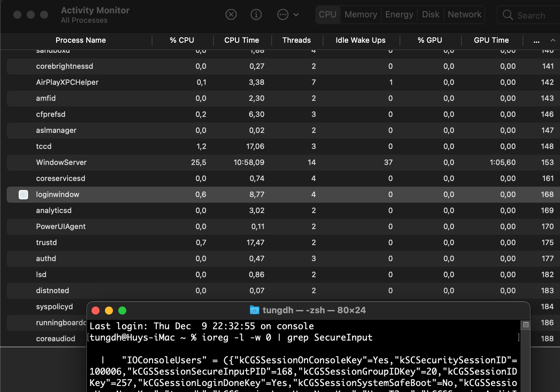The image size is (560, 392).
Task: Click the Terminal scroll marker icon
Action: coord(526,325)
